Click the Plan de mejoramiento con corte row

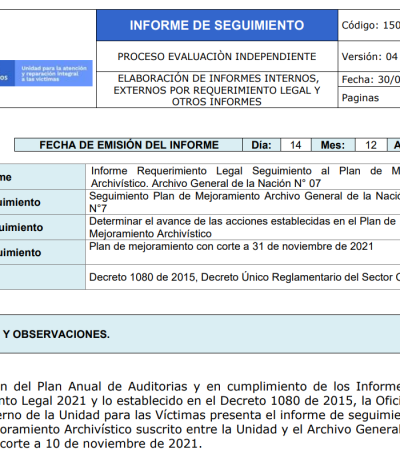click(x=243, y=252)
